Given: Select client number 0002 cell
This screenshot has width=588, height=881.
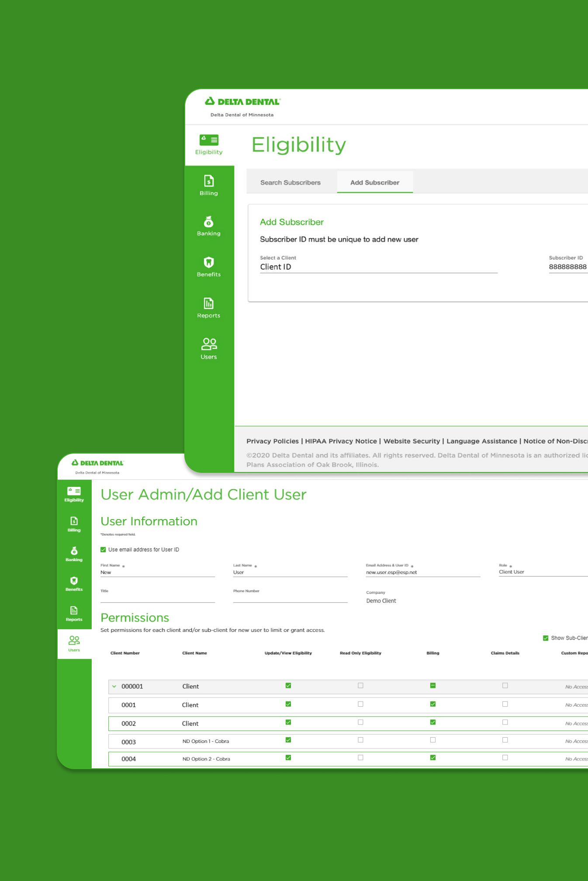Looking at the screenshot, I should point(128,724).
